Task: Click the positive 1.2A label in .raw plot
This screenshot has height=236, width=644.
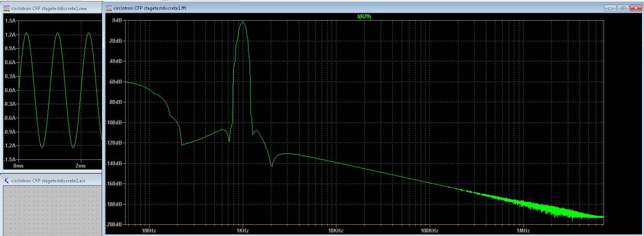Action: pyautogui.click(x=10, y=35)
